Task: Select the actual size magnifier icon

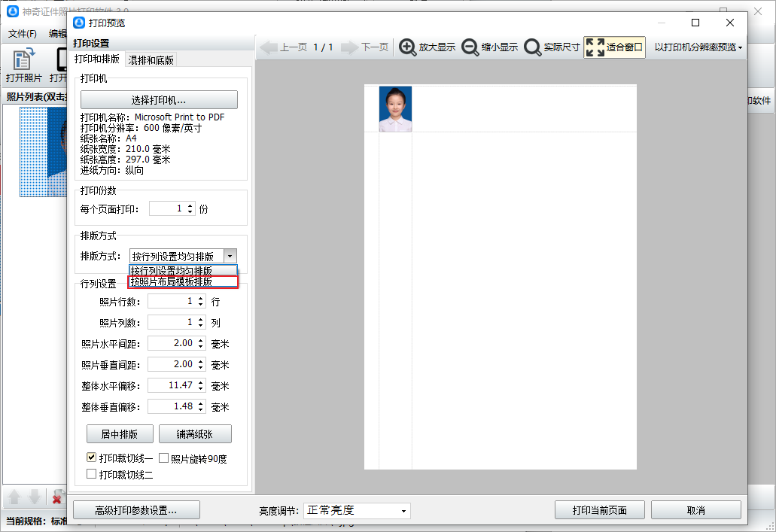Action: click(x=532, y=47)
